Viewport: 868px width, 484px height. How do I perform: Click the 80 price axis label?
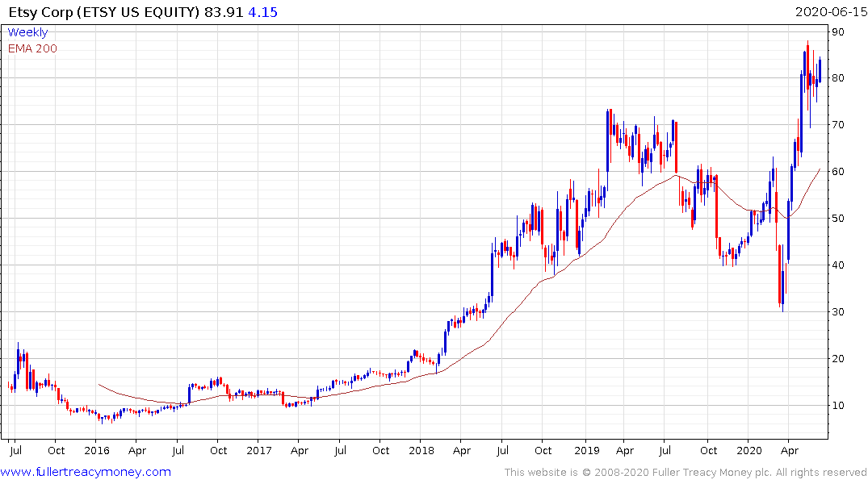point(838,78)
